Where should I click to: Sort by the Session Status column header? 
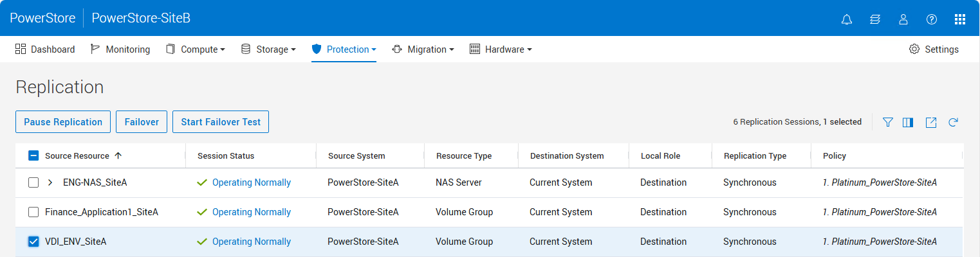tap(226, 155)
